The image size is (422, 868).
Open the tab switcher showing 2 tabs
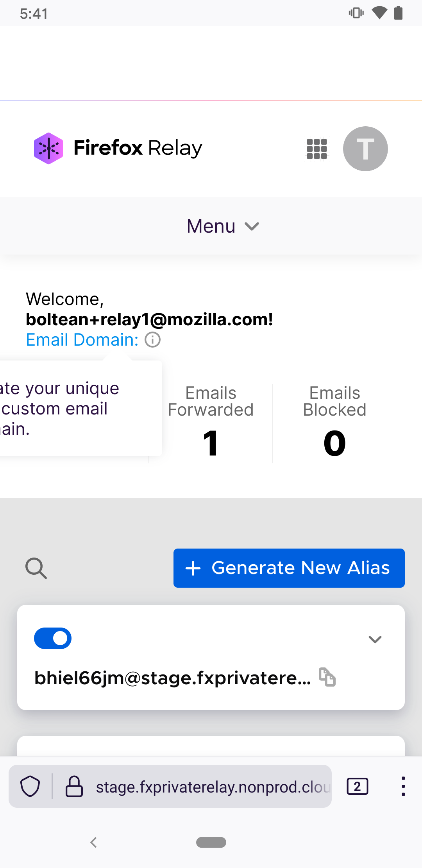coord(357,786)
